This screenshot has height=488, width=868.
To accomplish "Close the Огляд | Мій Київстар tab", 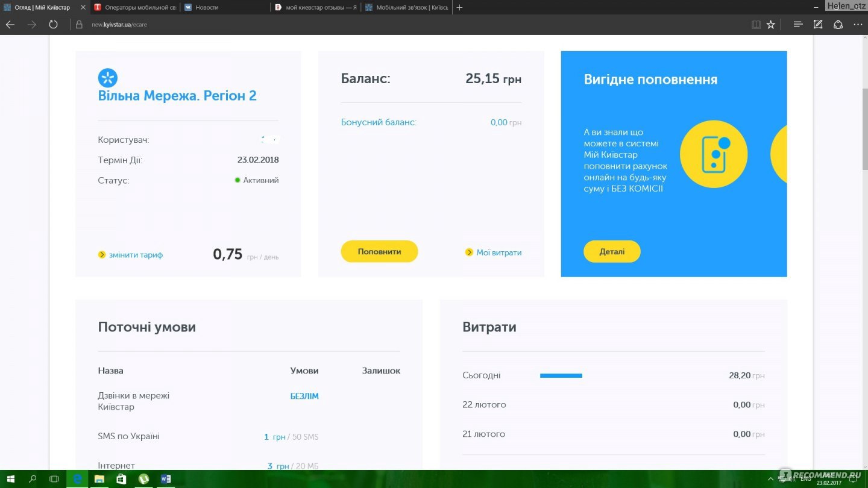I will pos(83,7).
